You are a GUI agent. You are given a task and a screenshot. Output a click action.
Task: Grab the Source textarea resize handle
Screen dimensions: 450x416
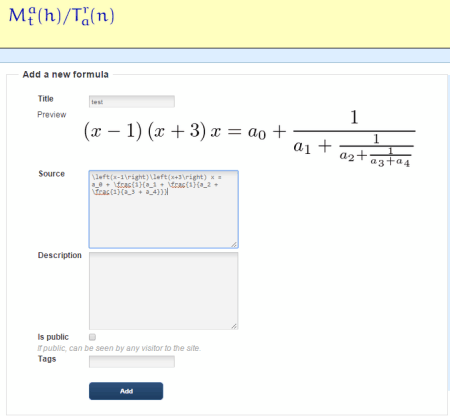[x=234, y=245]
